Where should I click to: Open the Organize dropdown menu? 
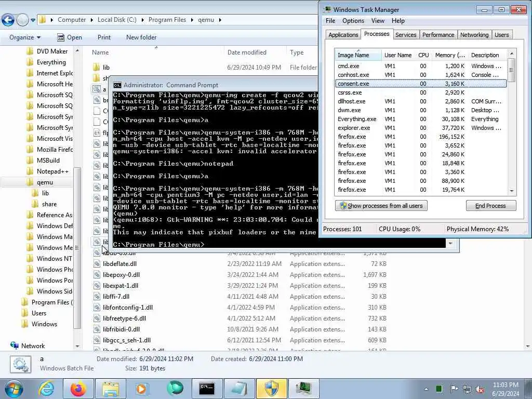(25, 37)
